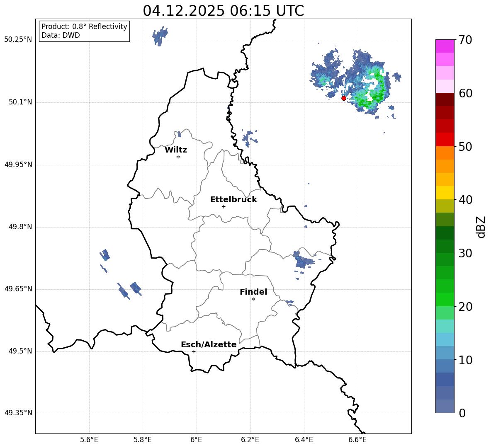Image resolution: width=491 pixels, height=448 pixels.
Task: Click the 0 tick label on the colorbar
Action: tap(462, 413)
